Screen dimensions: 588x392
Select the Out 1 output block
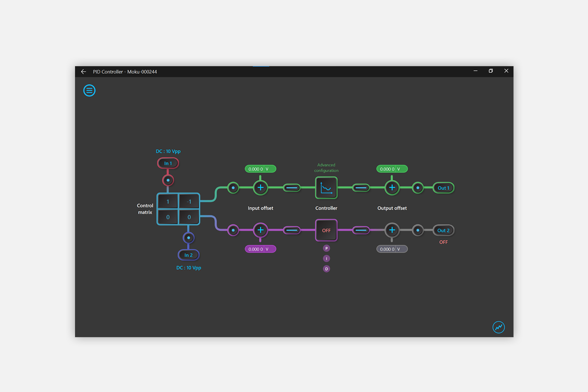click(x=443, y=188)
